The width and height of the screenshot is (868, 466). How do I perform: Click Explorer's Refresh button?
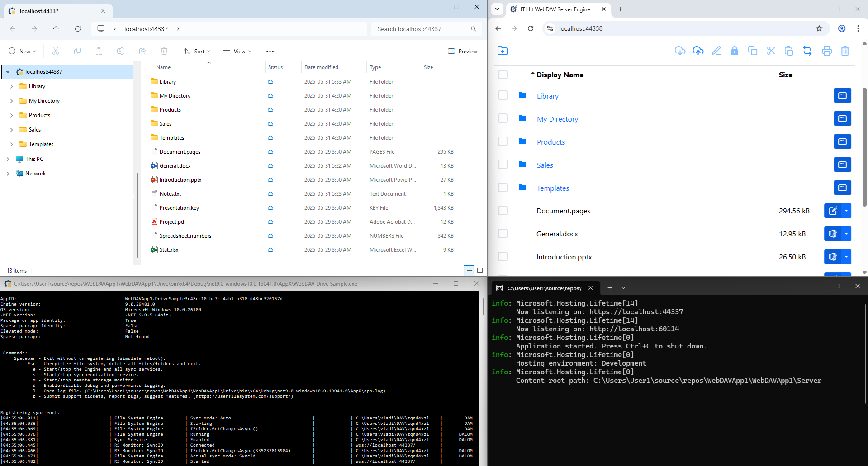[x=78, y=29]
